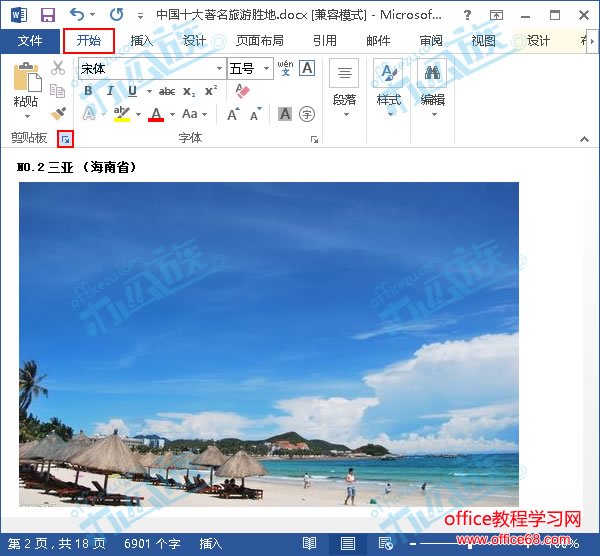Screen dimensions: 600x556
Task: Undo the last action
Action: (77, 15)
